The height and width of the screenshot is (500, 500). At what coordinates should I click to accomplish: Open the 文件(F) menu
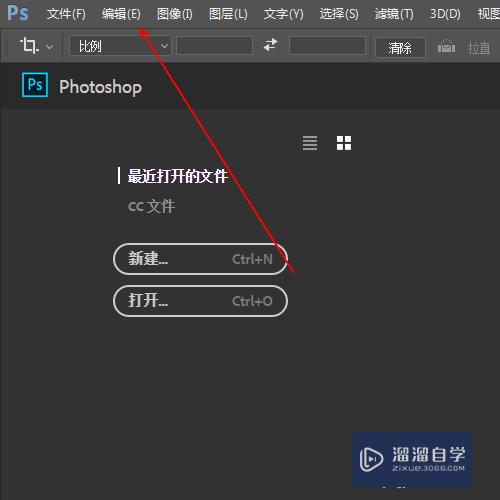pyautogui.click(x=66, y=14)
